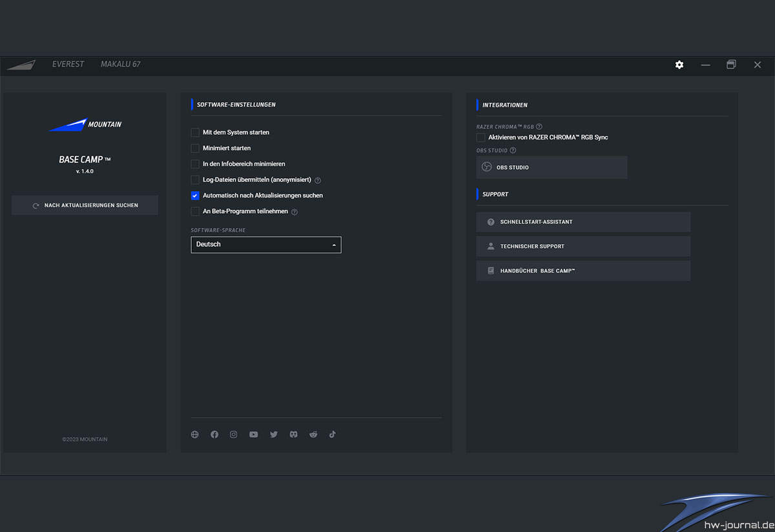
Task: Toggle In den Infobereich minimieren
Action: pyautogui.click(x=195, y=164)
